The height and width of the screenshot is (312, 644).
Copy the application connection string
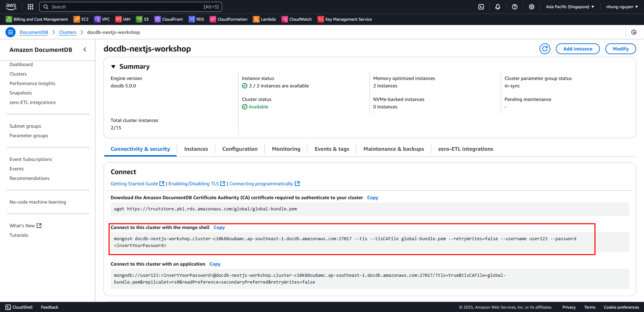tap(215, 264)
